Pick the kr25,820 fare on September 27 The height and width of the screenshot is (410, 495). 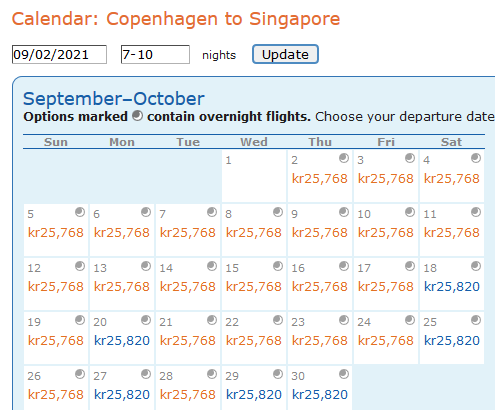pyautogui.click(x=122, y=395)
